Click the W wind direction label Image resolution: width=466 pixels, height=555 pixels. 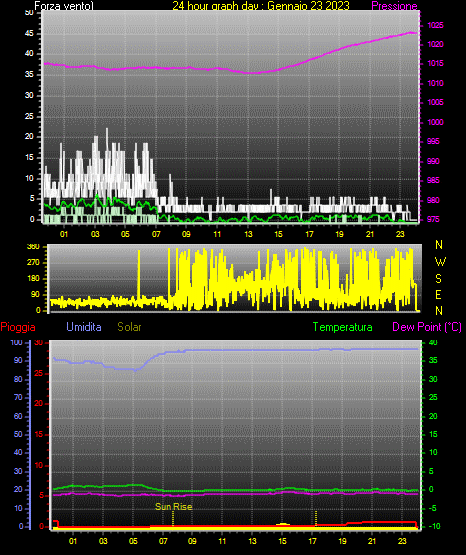(440, 262)
